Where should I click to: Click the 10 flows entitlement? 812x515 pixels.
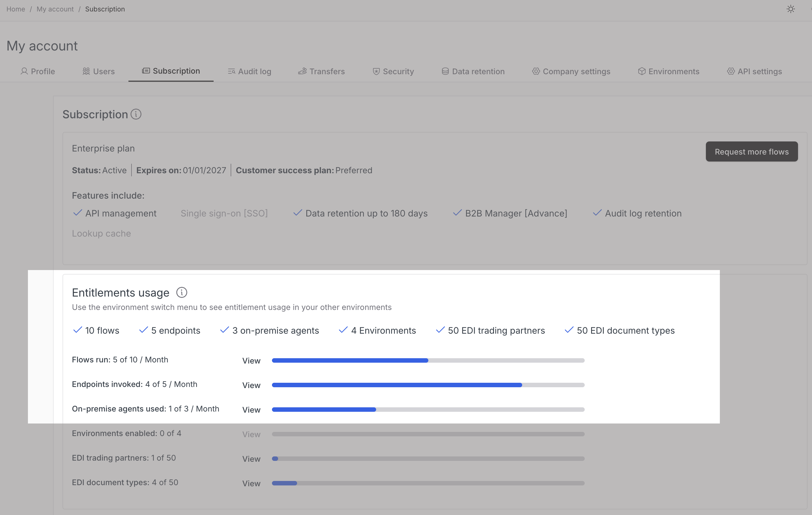point(96,330)
